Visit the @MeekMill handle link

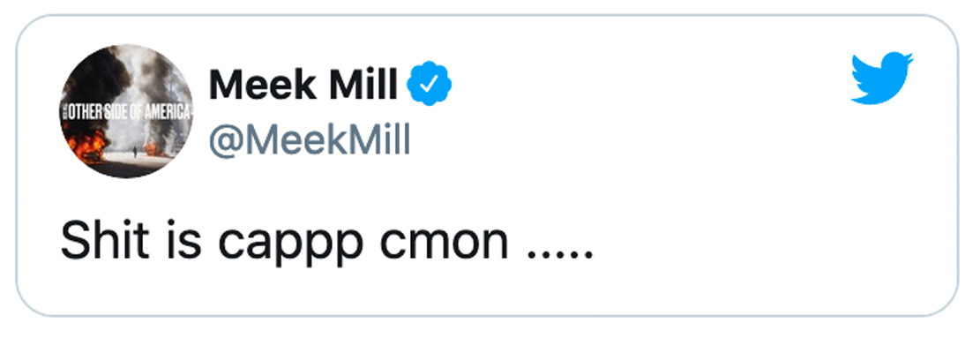(x=309, y=139)
